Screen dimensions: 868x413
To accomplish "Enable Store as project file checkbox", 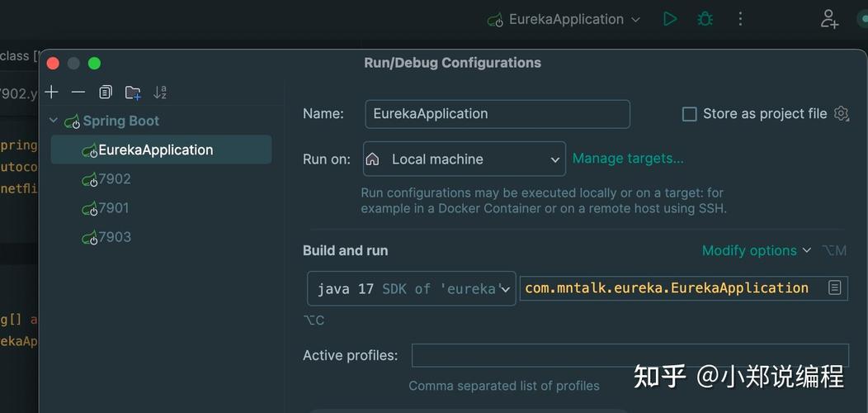I will (689, 114).
